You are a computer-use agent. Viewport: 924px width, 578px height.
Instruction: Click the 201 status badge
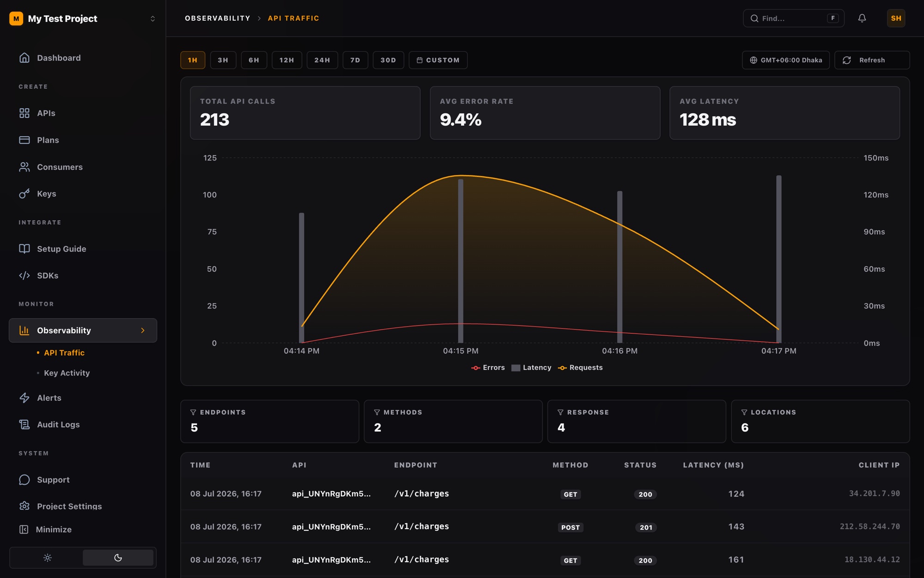[x=646, y=527]
